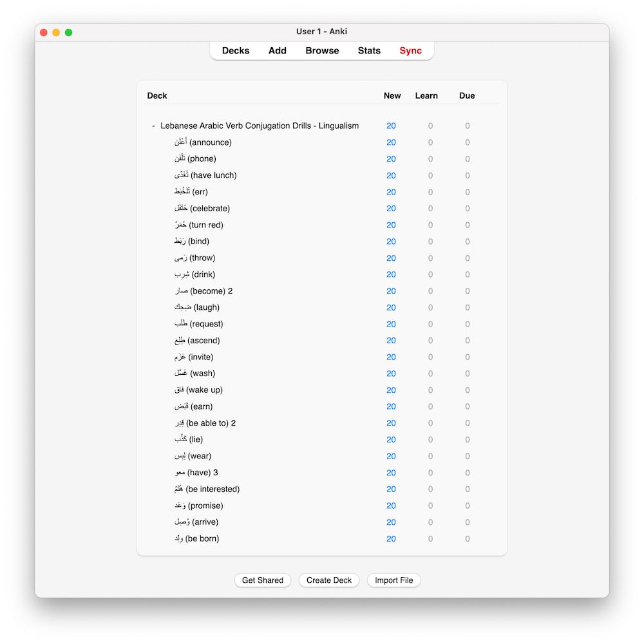Screen dimensions: 644x644
Task: Click the Get Shared button
Action: pyautogui.click(x=263, y=580)
